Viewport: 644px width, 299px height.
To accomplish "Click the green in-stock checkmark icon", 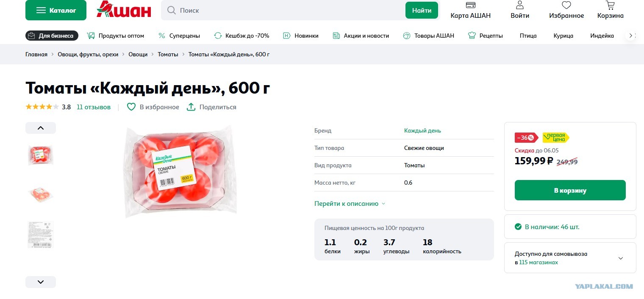I will click(518, 227).
